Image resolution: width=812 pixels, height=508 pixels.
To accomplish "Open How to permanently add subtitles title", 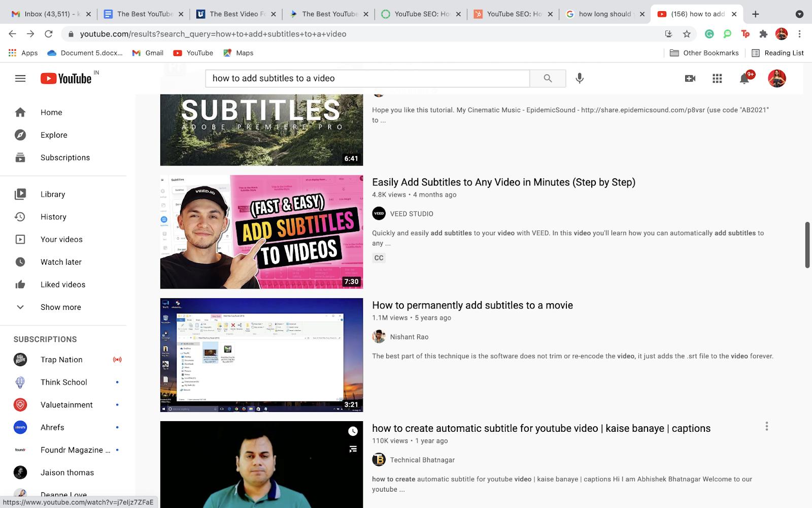I will (x=472, y=305).
